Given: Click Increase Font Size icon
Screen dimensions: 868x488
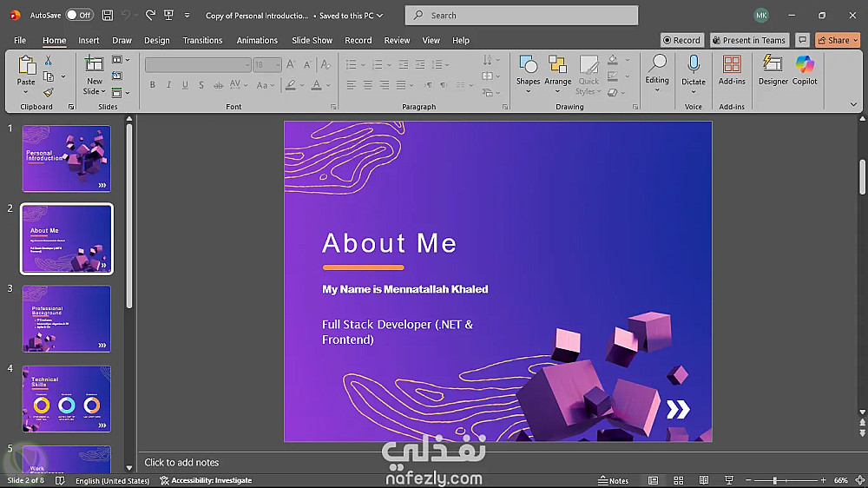Looking at the screenshot, I should click(x=291, y=65).
